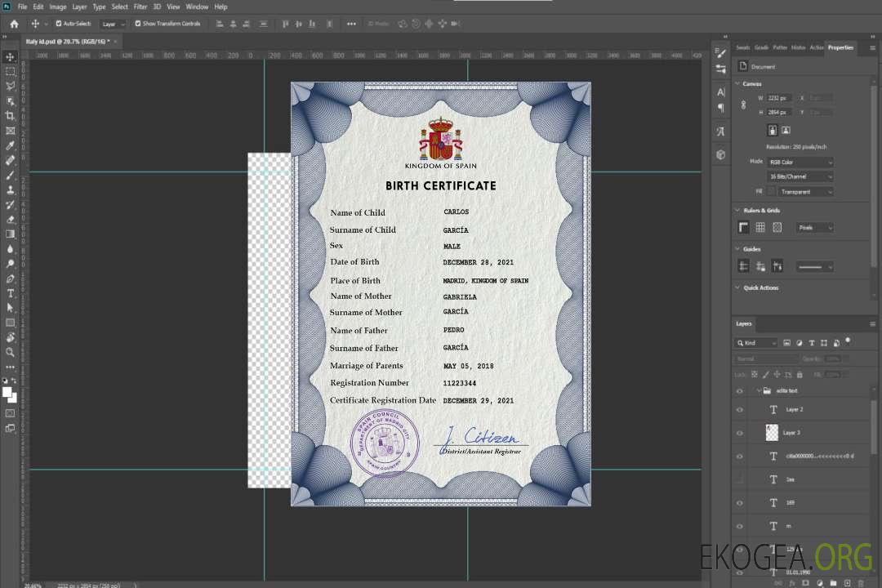Select the Gradient tool
The width and height of the screenshot is (882, 588).
(x=10, y=234)
